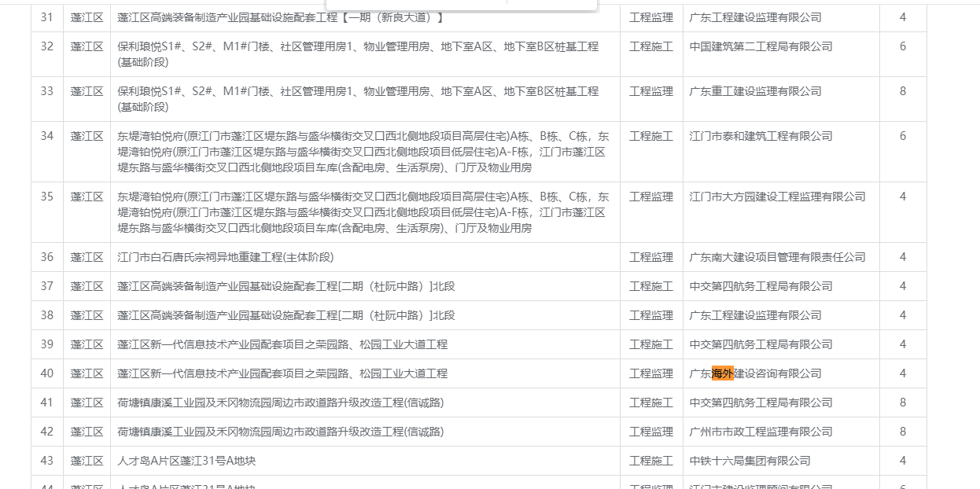Screen dimensions: 980x489
Task: Select 工程施工 type cell in row 32
Action: pyautogui.click(x=651, y=46)
